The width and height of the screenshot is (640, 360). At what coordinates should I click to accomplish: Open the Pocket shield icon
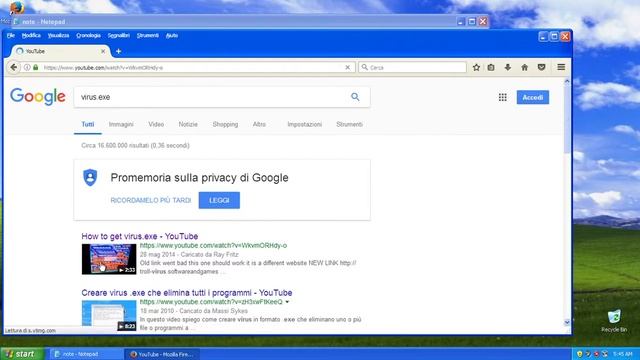tap(542, 67)
